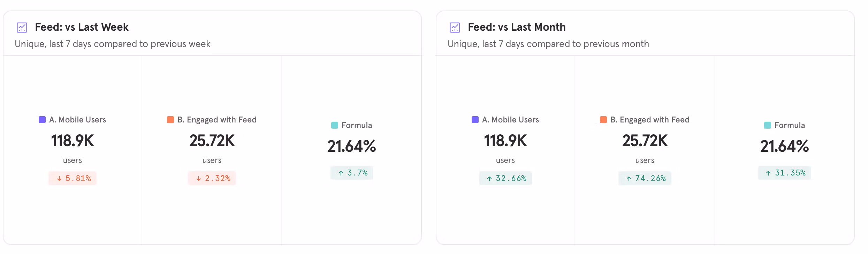Select the 118.9K value in the weekly card
The image size is (868, 254).
point(73,141)
